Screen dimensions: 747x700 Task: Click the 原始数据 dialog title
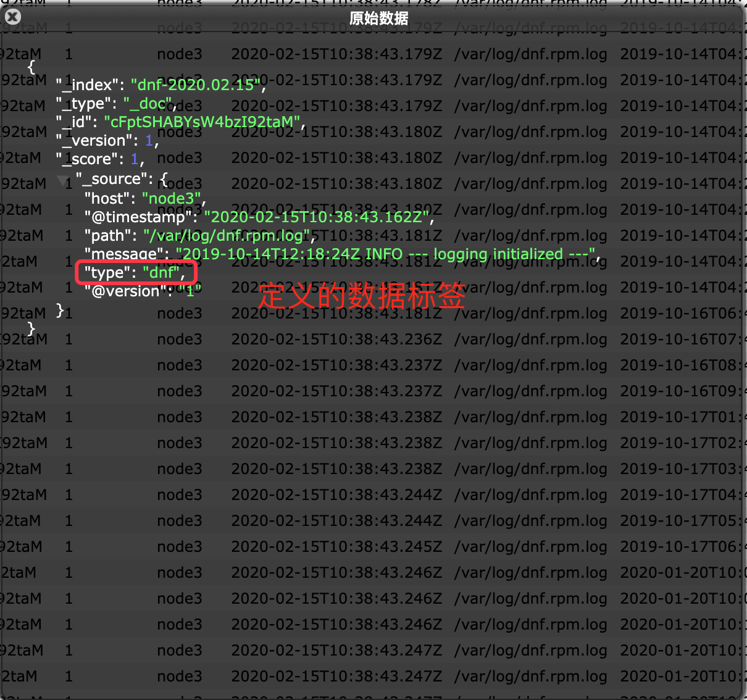coord(378,19)
